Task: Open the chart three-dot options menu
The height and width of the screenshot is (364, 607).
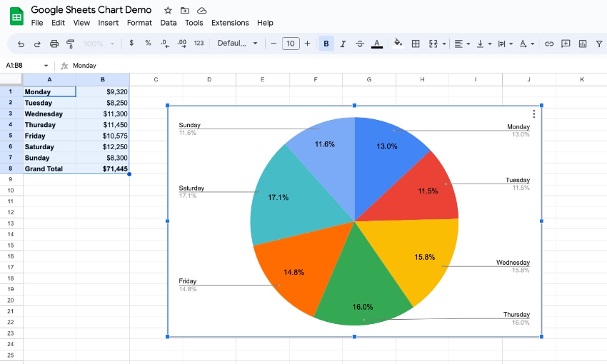Action: point(533,113)
